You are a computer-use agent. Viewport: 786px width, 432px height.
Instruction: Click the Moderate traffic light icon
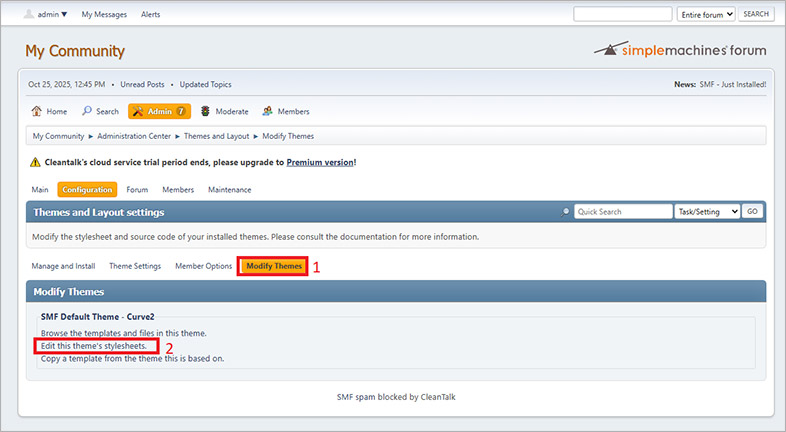coord(205,111)
